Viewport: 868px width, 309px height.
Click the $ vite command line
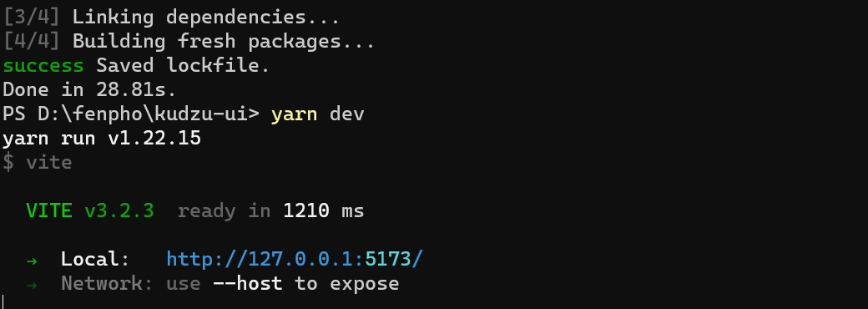tap(37, 162)
